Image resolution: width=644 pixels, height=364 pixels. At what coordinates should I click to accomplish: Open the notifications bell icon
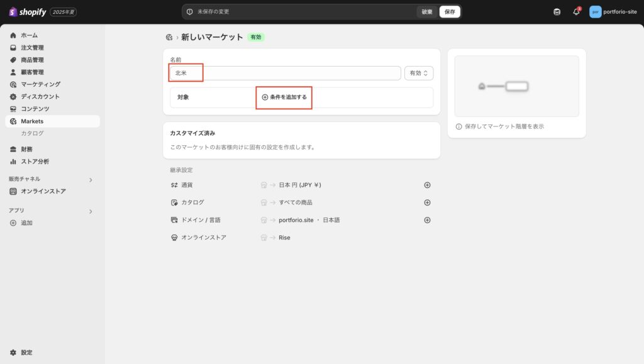(576, 12)
